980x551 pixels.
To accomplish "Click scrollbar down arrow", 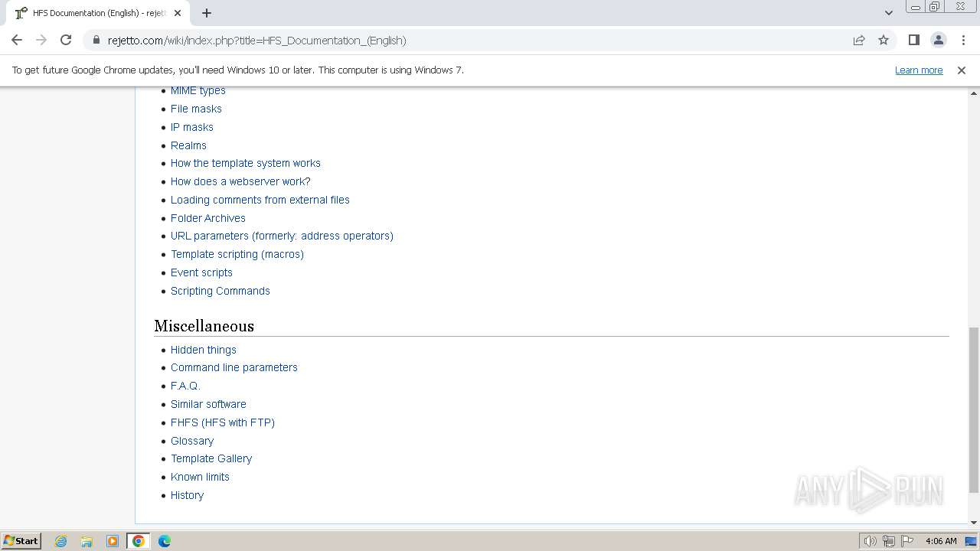I will 974,523.
